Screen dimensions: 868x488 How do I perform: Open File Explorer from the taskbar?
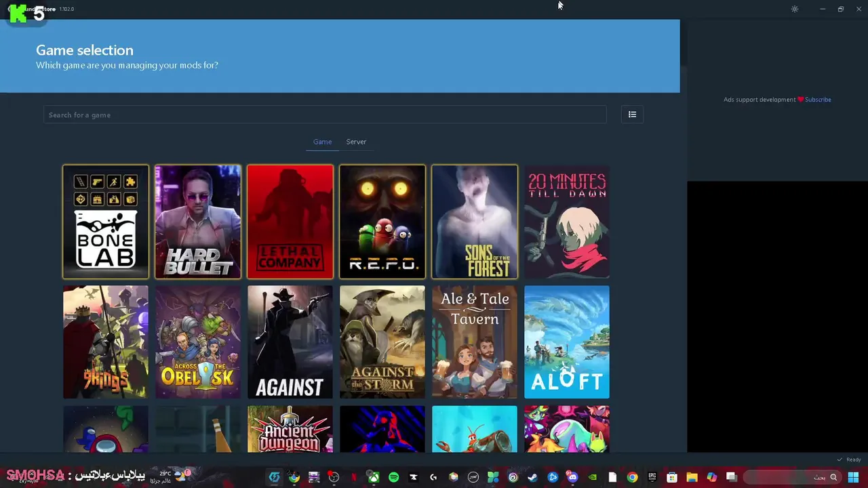coord(692,477)
